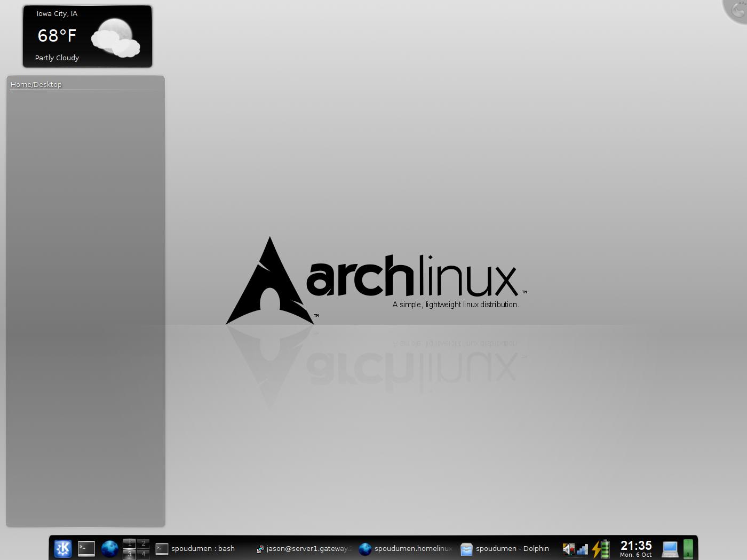Open the volume mixer tray icon
Viewport: 747px width, 560px height.
pyautogui.click(x=569, y=549)
